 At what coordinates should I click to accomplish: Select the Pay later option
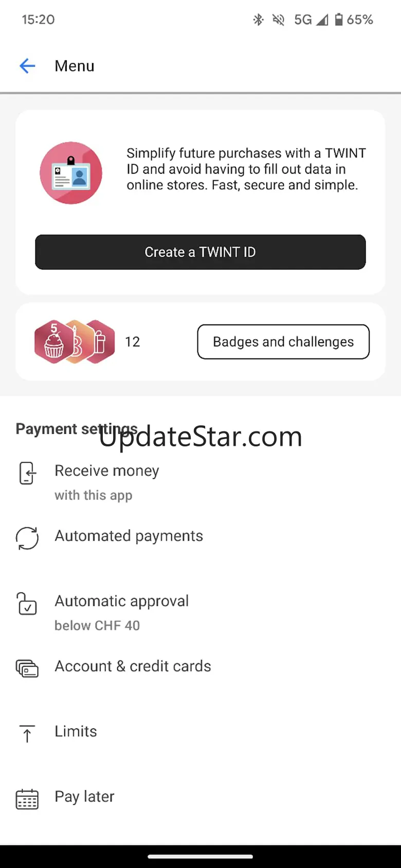85,797
